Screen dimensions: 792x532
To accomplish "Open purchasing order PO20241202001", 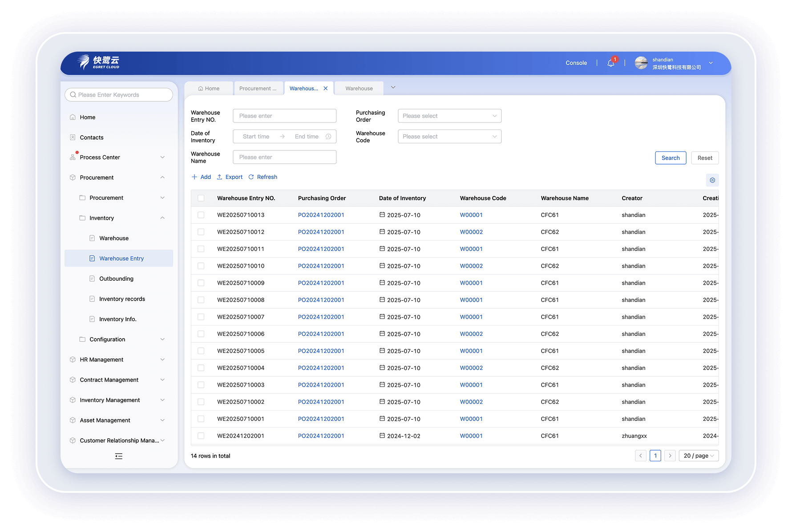I will tap(321, 214).
